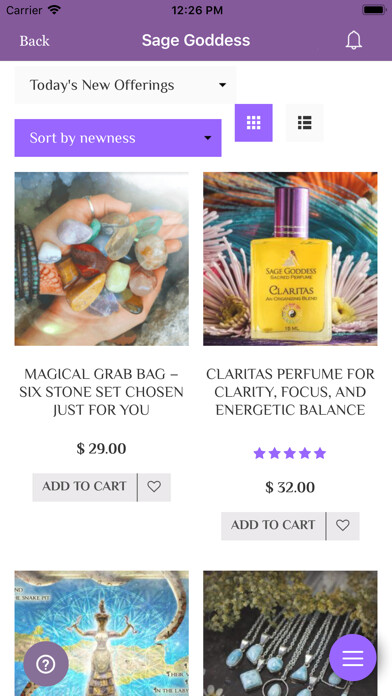The width and height of the screenshot is (392, 696).
Task: Open the help question mark button
Action: coord(46,664)
